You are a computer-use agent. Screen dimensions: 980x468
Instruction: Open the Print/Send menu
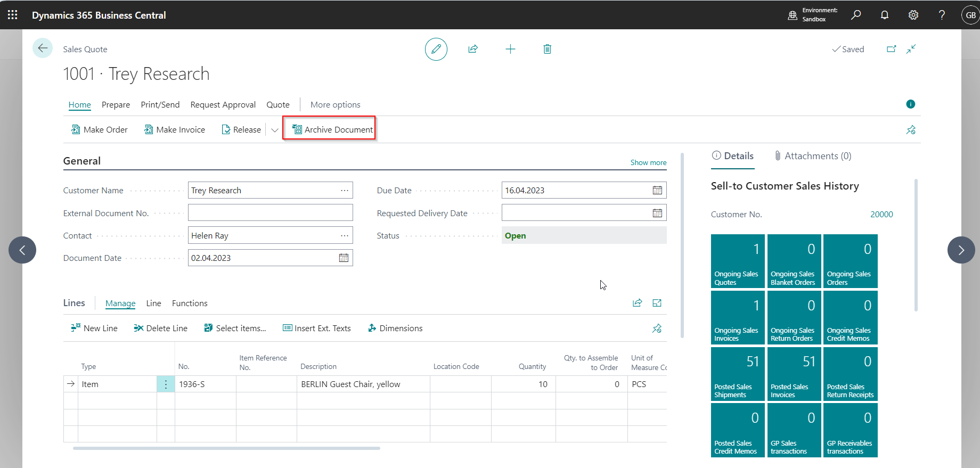click(160, 105)
